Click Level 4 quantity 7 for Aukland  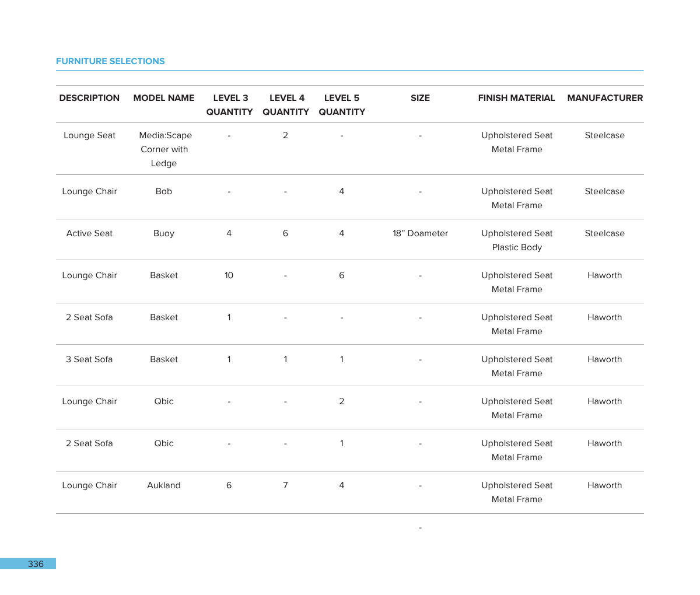[285, 485]
